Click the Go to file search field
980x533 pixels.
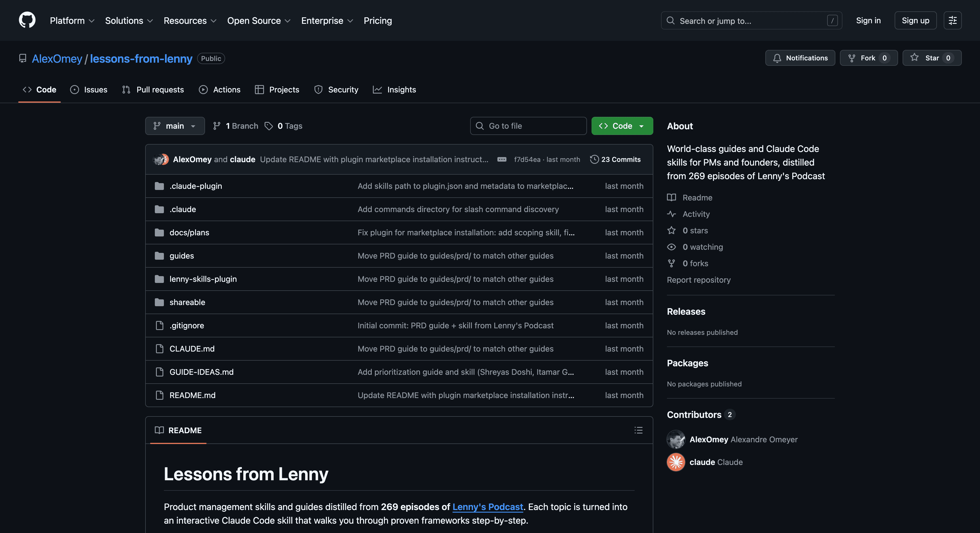point(528,126)
